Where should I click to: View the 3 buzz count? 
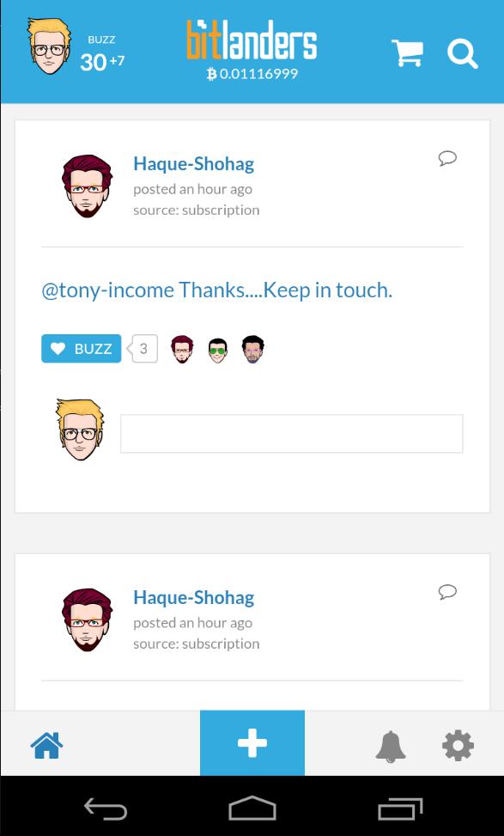(144, 349)
